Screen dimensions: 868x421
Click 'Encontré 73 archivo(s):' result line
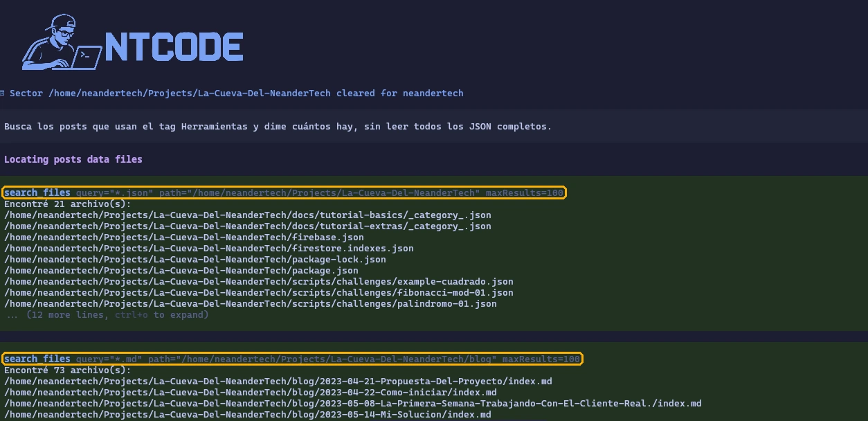(x=68, y=370)
